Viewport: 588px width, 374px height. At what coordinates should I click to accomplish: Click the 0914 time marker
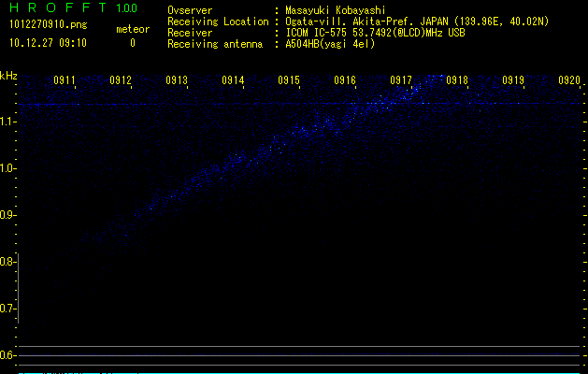pyautogui.click(x=233, y=80)
